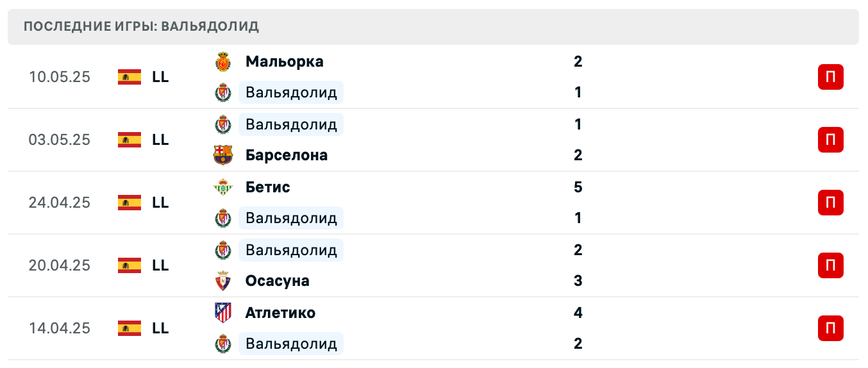Open the Атлетико team link
This screenshot has height=368, width=868.
point(280,313)
